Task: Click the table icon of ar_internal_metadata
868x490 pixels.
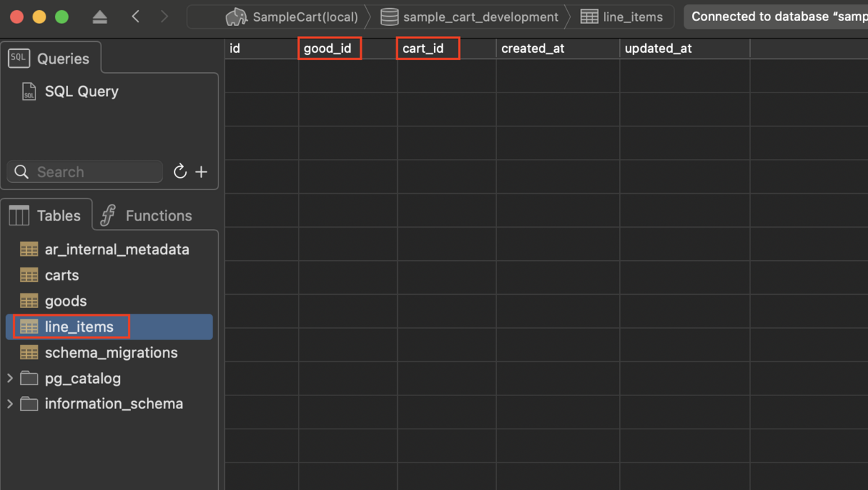Action: [x=29, y=249]
